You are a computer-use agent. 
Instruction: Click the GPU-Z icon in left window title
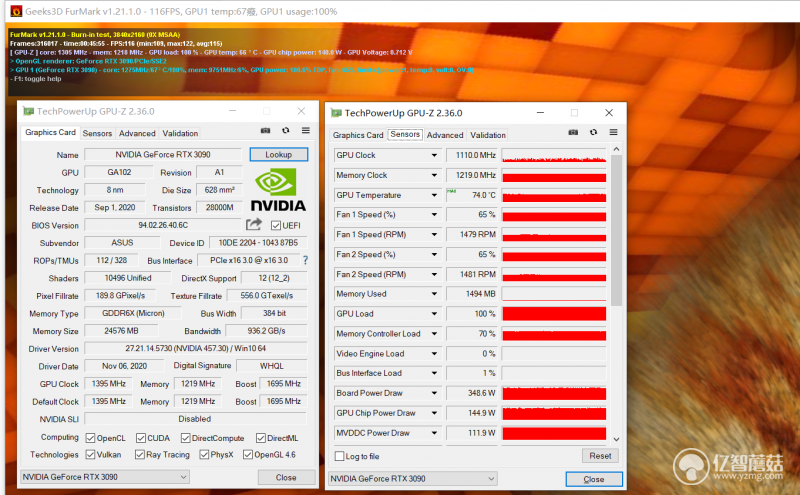point(29,111)
